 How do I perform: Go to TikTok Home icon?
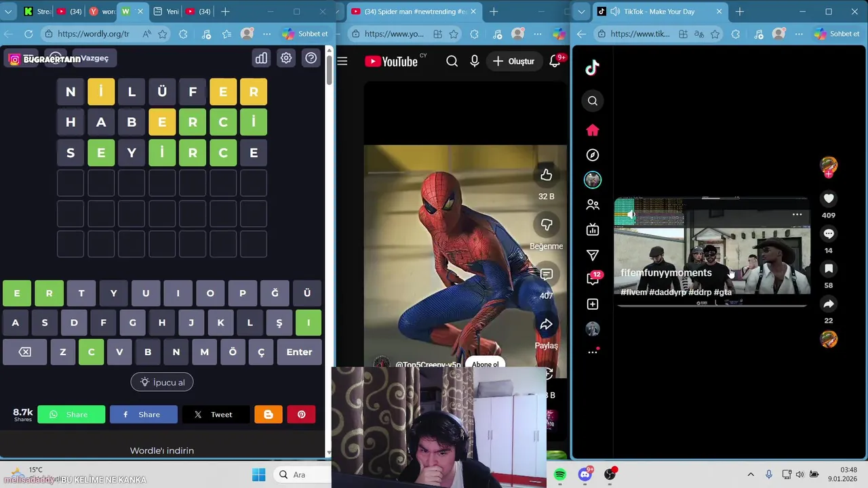point(593,130)
